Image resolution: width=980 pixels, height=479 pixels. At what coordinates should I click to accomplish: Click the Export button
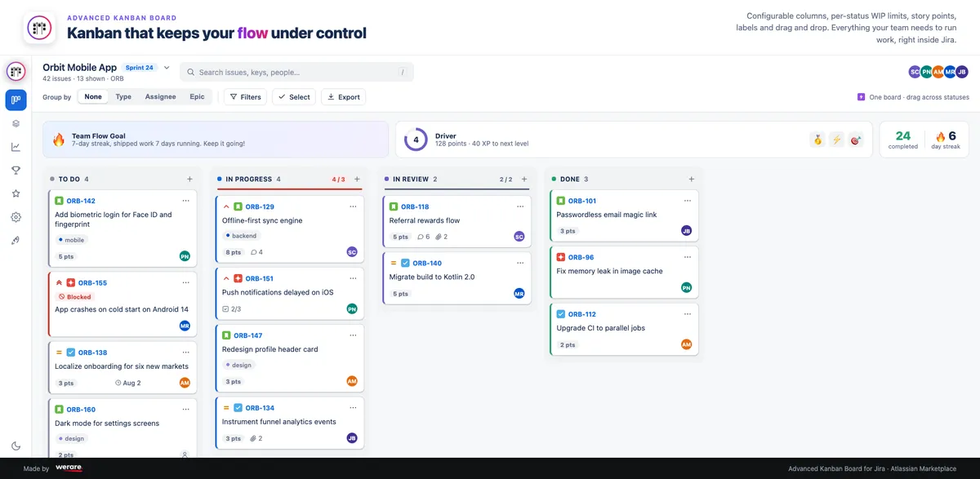click(x=343, y=96)
